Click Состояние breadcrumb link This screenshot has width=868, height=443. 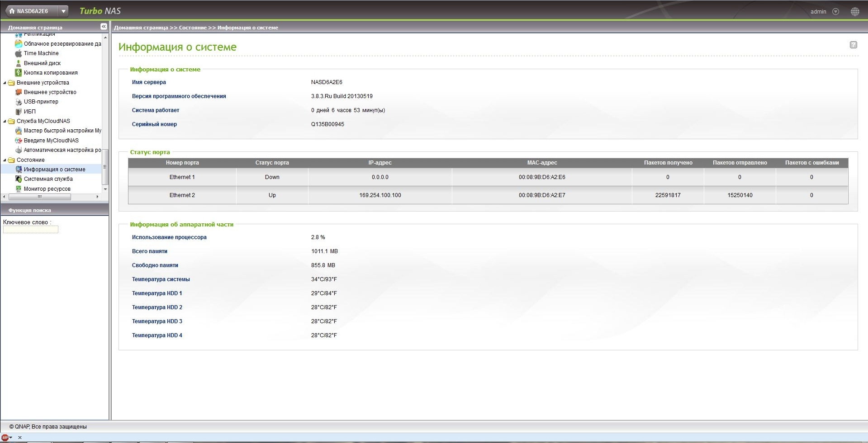click(x=193, y=28)
